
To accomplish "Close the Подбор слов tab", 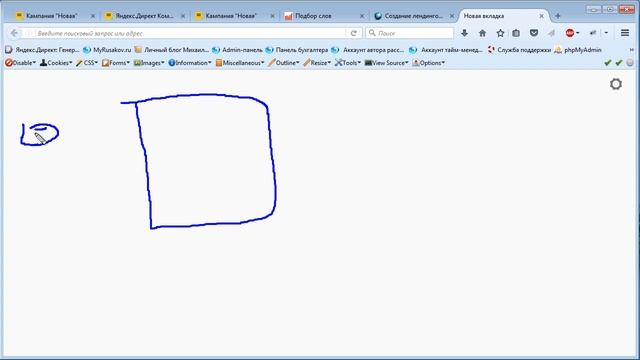I will (362, 16).
